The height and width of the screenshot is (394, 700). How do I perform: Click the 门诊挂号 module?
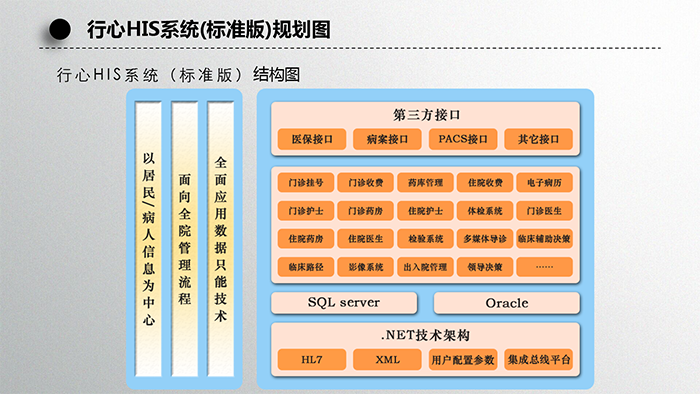306,182
